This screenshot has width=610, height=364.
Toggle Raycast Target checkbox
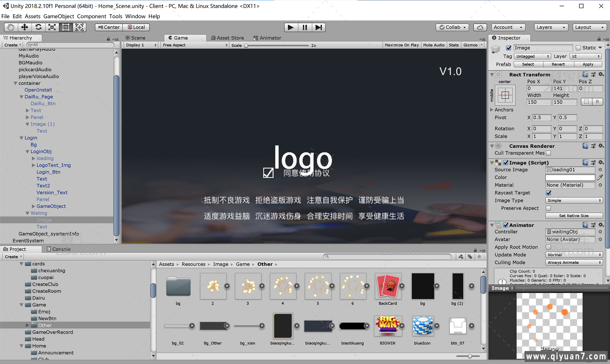pyautogui.click(x=549, y=193)
